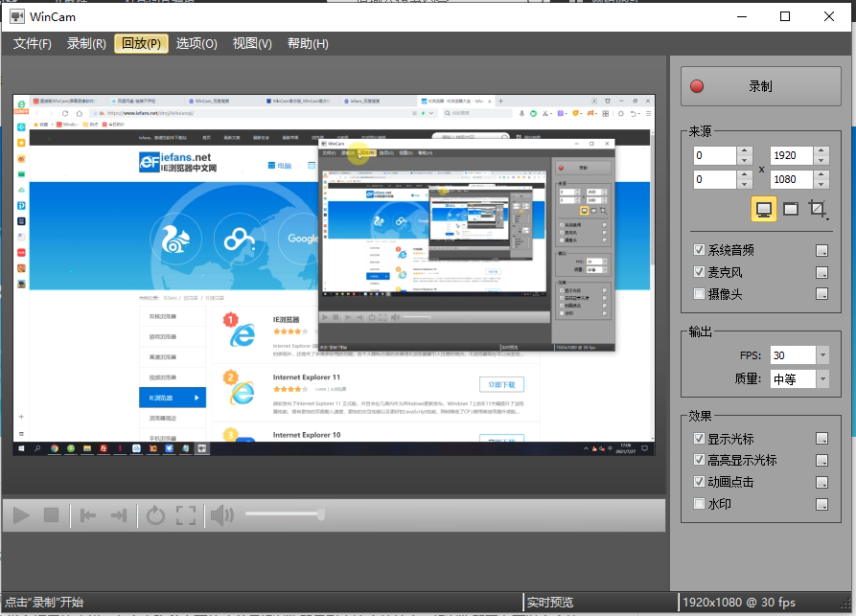Toggle the 显示光标 checkbox

pyautogui.click(x=699, y=438)
